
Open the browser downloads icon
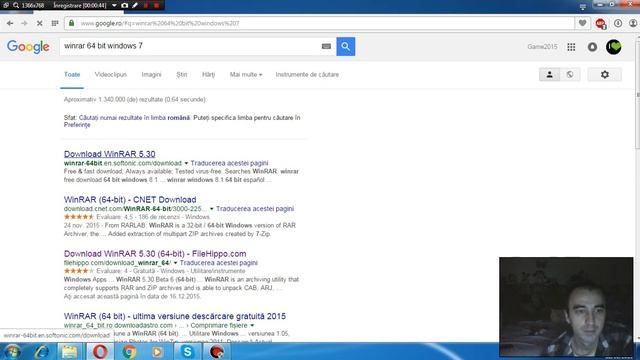(x=618, y=23)
